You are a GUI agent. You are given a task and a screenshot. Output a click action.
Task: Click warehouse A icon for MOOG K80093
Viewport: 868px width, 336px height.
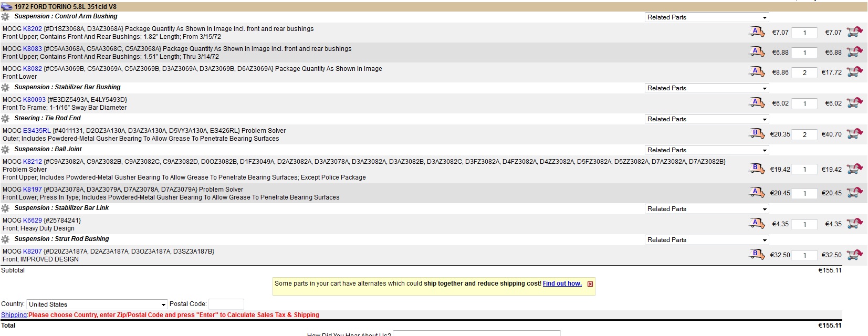[756, 102]
